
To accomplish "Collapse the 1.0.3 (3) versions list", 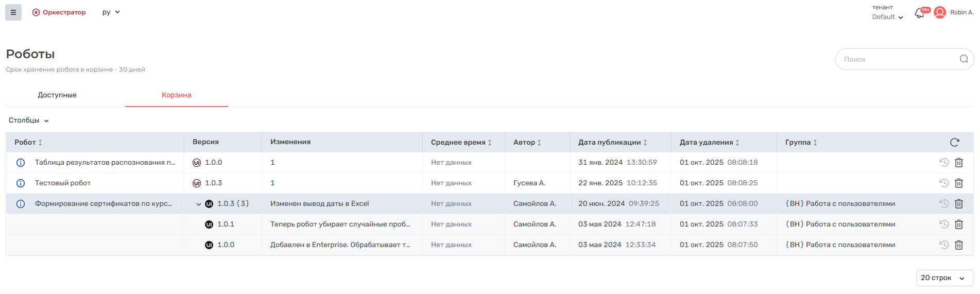I will tap(199, 204).
